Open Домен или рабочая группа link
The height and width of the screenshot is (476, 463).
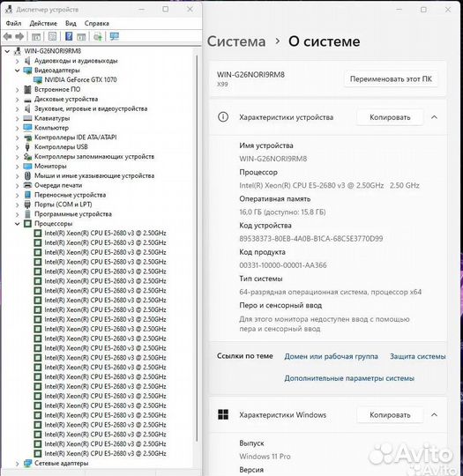[x=331, y=356]
